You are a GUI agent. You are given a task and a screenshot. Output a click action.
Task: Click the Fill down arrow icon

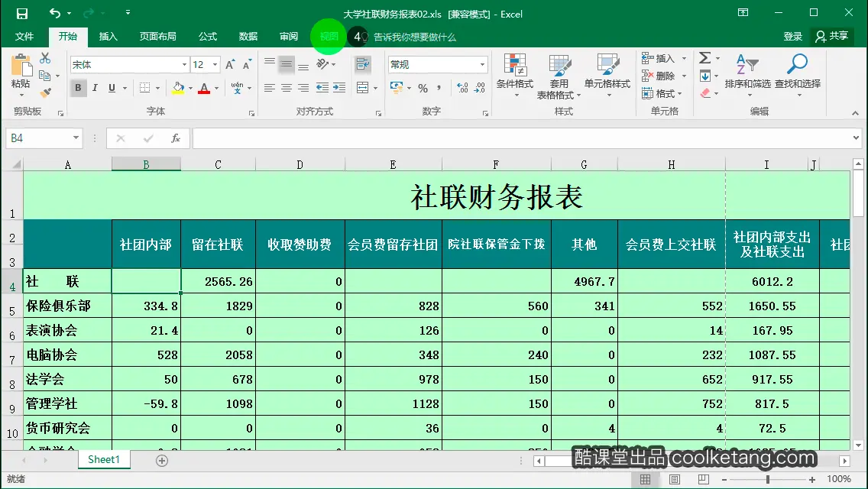tap(704, 76)
